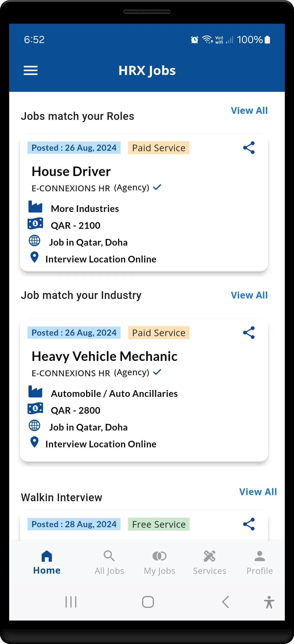This screenshot has width=294, height=644.
Task: Tap the globe icon in Heavy Vehicle Mechanic card
Action: coord(34,425)
